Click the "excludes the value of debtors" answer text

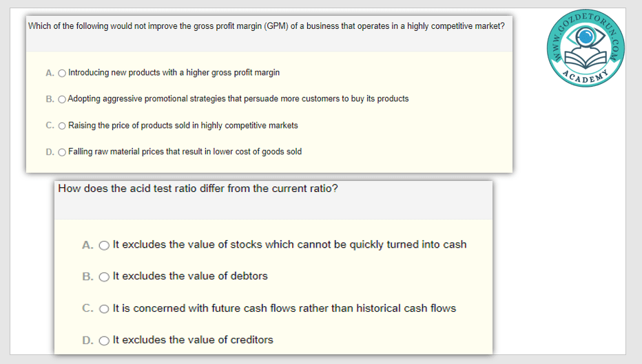pyautogui.click(x=190, y=276)
